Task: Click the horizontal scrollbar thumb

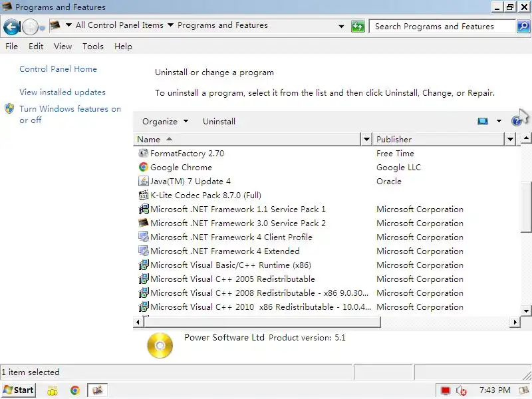Action: pos(262,322)
